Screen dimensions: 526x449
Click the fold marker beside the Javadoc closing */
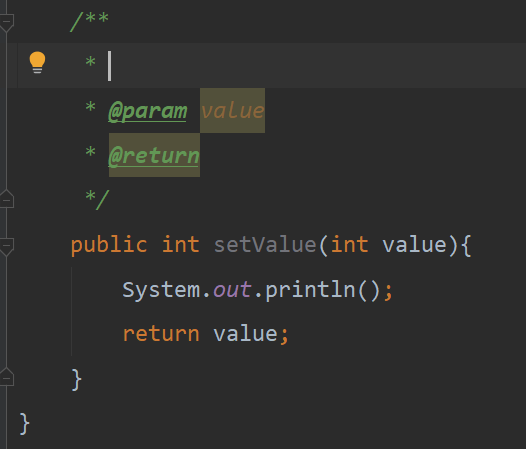tap(7, 199)
